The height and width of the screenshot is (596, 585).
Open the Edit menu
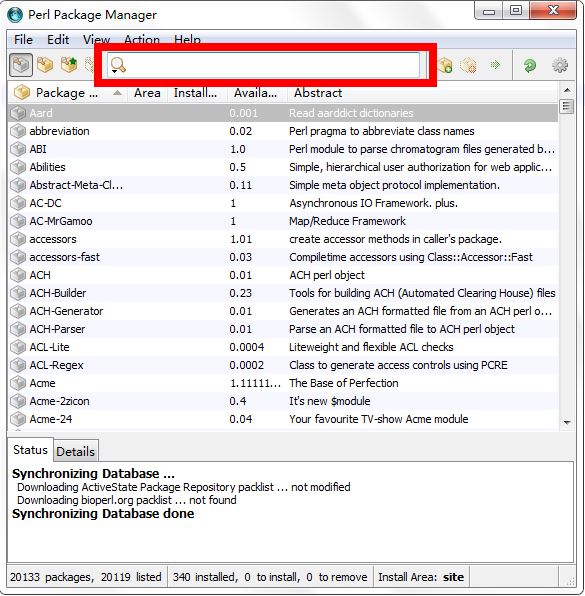pyautogui.click(x=58, y=40)
